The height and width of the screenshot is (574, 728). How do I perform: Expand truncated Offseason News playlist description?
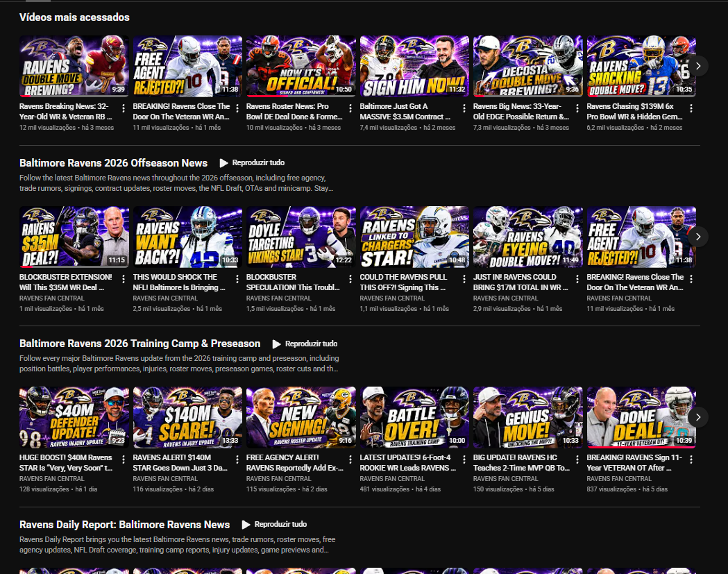click(176, 183)
